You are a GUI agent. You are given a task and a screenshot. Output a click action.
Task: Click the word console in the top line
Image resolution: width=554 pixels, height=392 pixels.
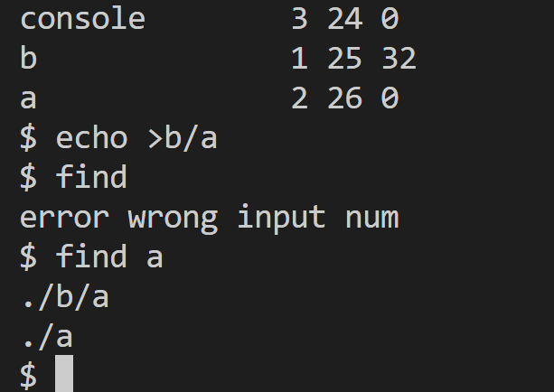[82, 19]
